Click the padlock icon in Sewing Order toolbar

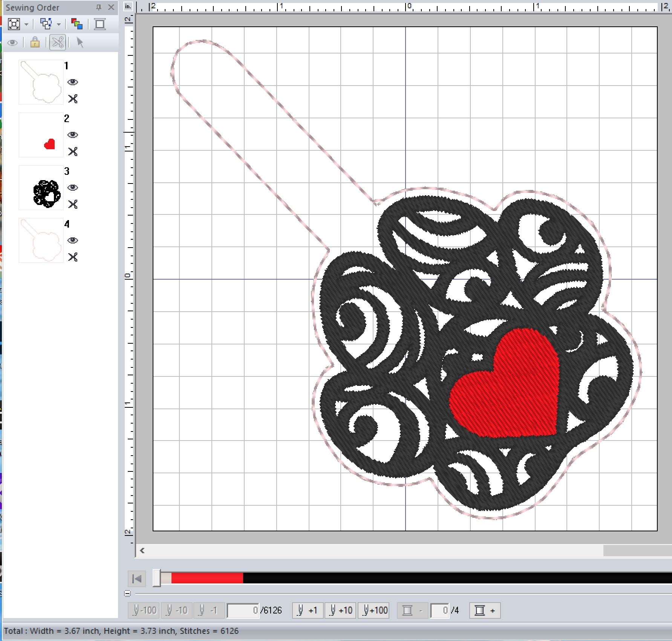click(35, 42)
